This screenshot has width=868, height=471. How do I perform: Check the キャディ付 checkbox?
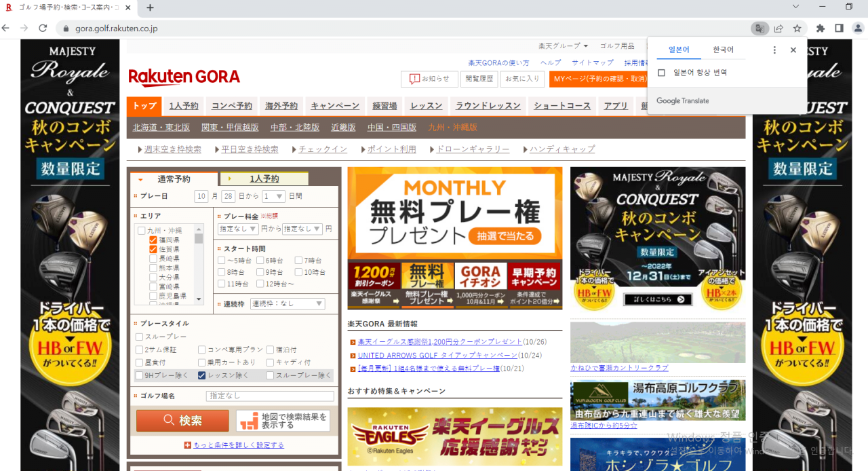click(x=271, y=362)
